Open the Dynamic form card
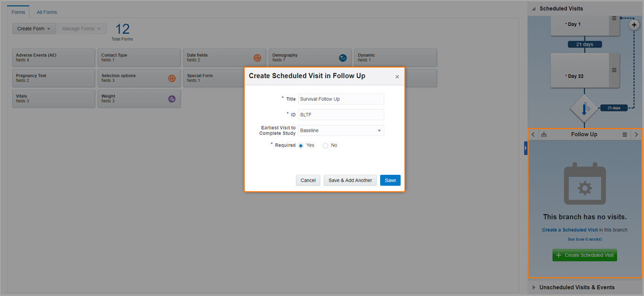Viewport: 644px width, 296px height. [x=395, y=58]
